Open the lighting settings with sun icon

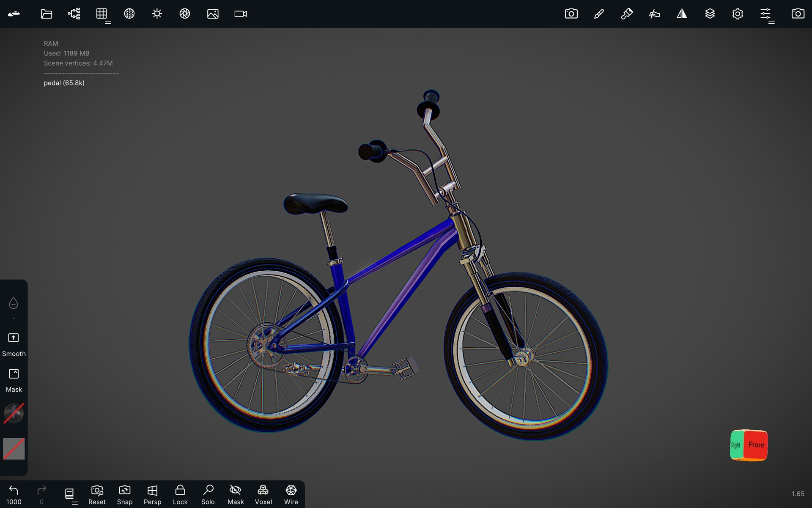pos(157,14)
